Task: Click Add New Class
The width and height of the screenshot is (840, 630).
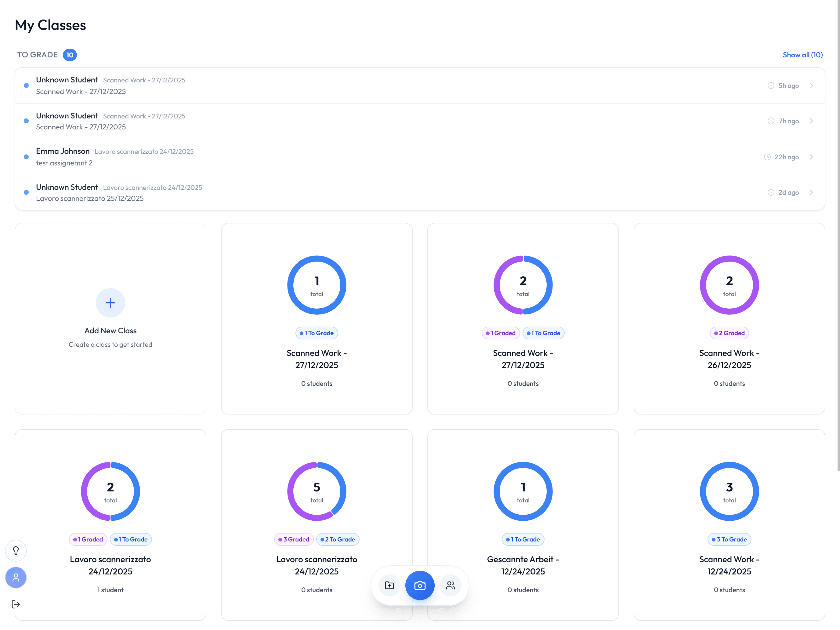Action: click(110, 319)
